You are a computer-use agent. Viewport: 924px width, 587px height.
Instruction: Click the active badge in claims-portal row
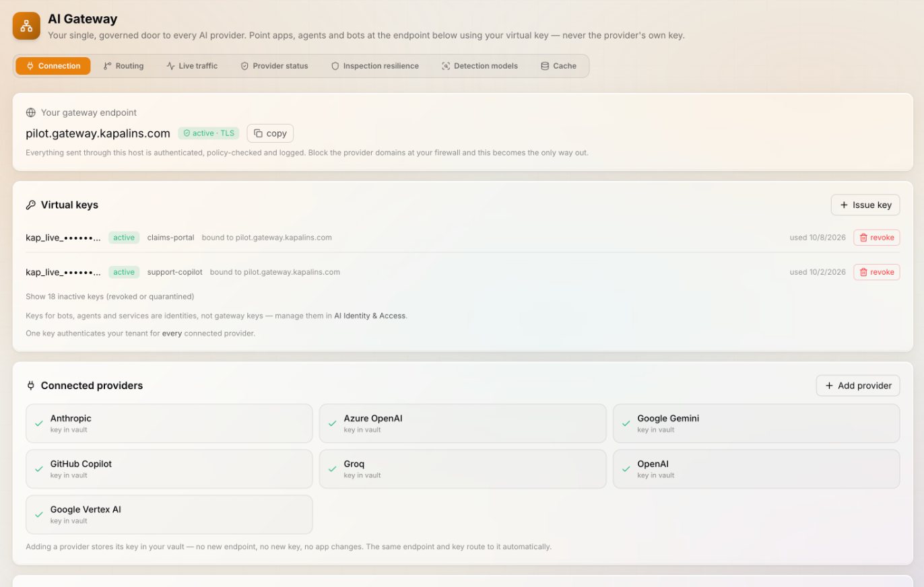(124, 238)
